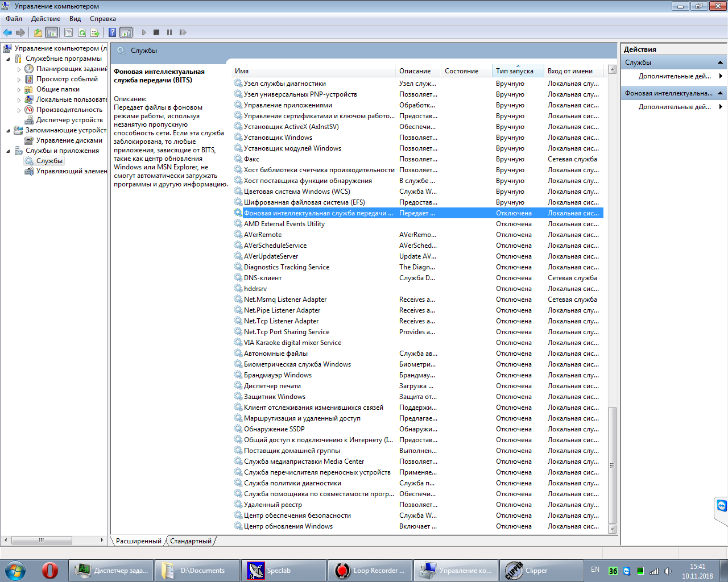This screenshot has height=582, width=728.
Task: Click the services list scroll-up arrow
Action: (x=612, y=69)
